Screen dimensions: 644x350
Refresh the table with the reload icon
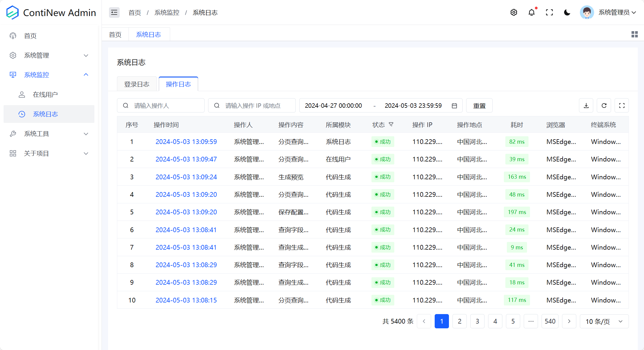pos(604,105)
